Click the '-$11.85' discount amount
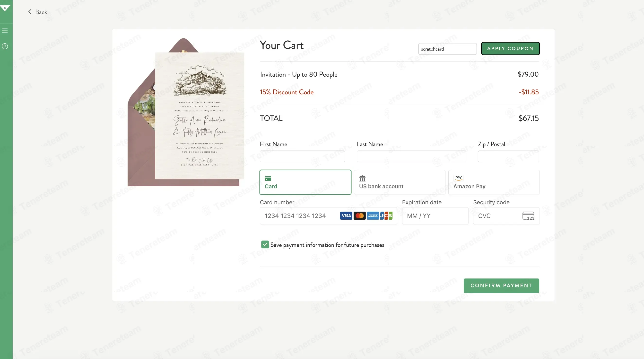644x359 pixels. pyautogui.click(x=529, y=92)
